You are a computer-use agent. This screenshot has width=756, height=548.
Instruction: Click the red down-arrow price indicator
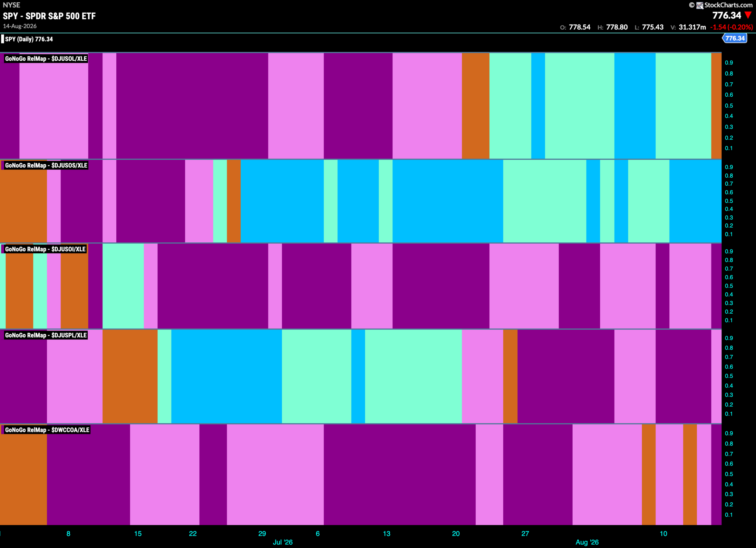[748, 15]
